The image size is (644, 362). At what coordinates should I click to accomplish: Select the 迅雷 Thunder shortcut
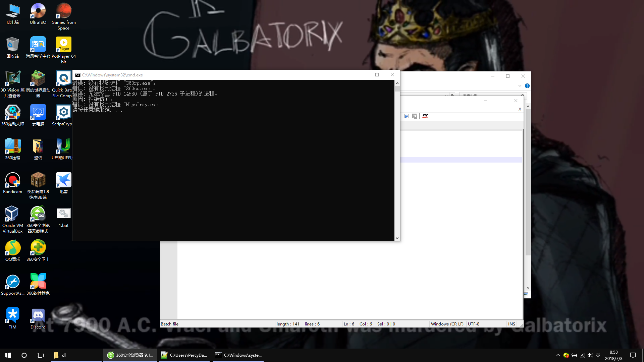point(63,183)
